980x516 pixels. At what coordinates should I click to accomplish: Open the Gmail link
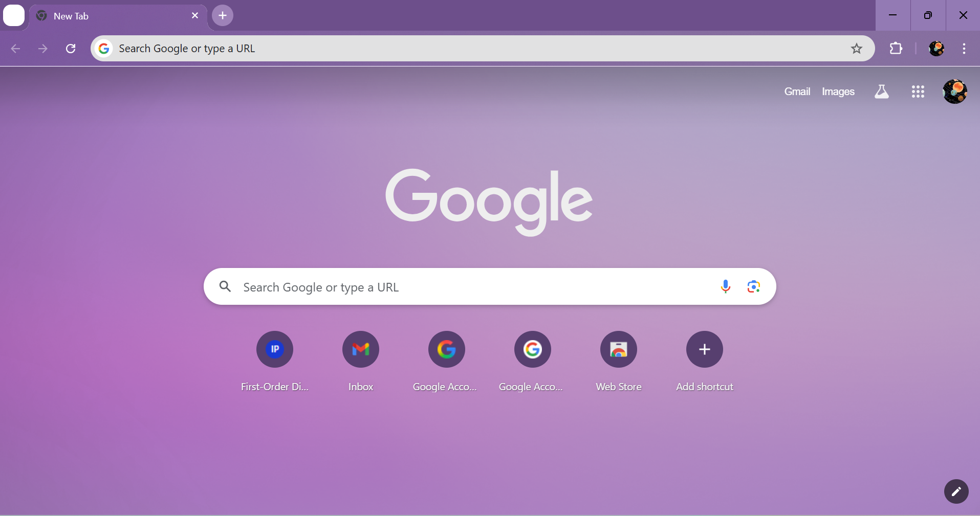click(797, 92)
